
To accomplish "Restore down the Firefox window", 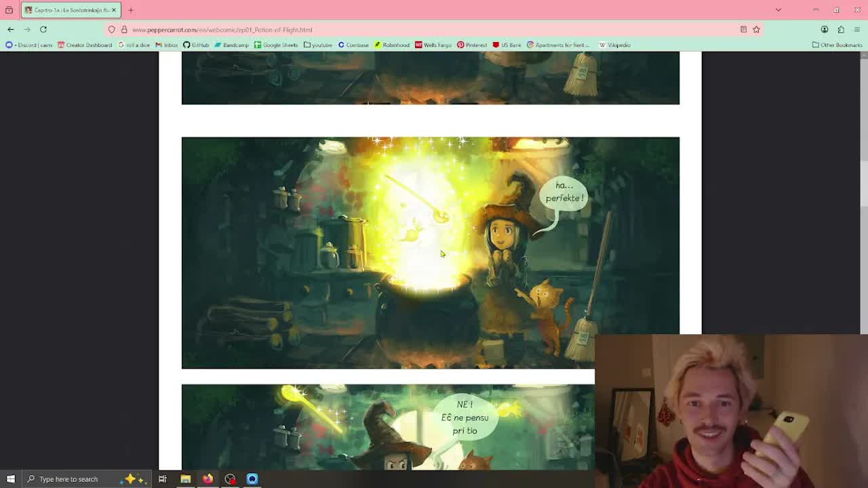I will pos(837,10).
